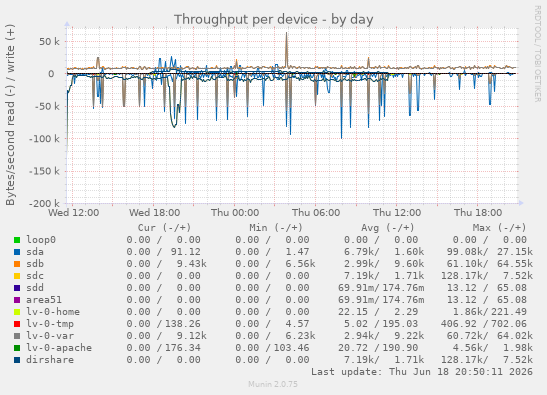This screenshot has width=547, height=395.
Task: Select the lv-0-apache device label
Action: (59, 348)
